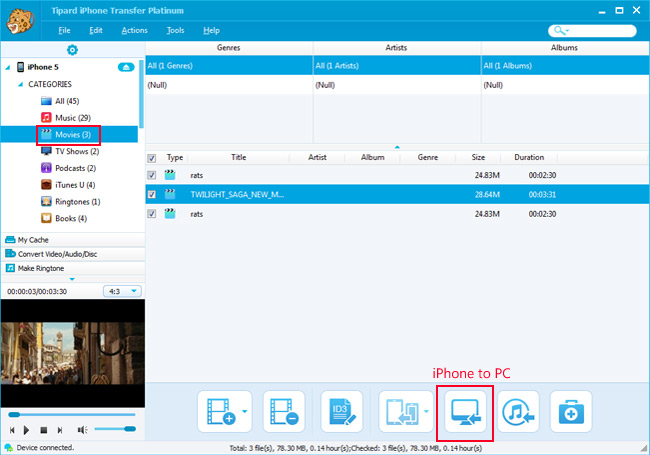The image size is (650, 455).
Task: Select All (1 Artists) filter
Action: point(397,65)
